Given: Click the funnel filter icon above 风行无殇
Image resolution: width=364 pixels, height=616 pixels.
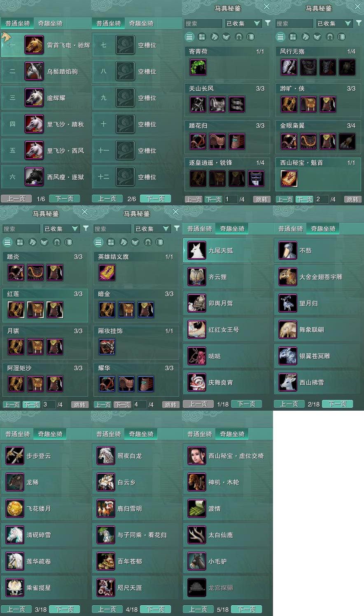Looking at the screenshot, I should click(359, 23).
